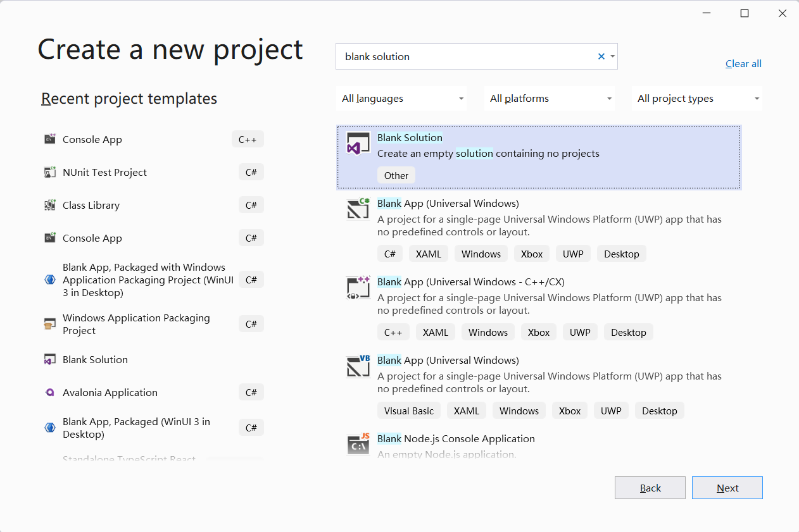799x532 pixels.
Task: Expand the search box history arrow
Action: point(612,56)
